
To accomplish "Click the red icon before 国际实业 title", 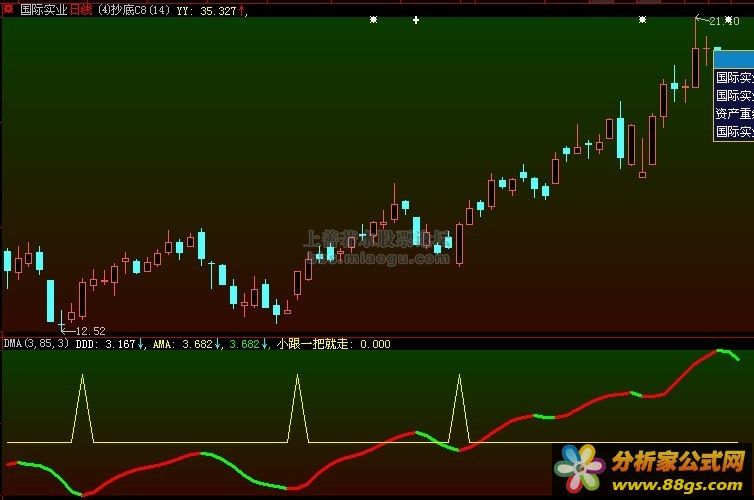I will 8,9.
